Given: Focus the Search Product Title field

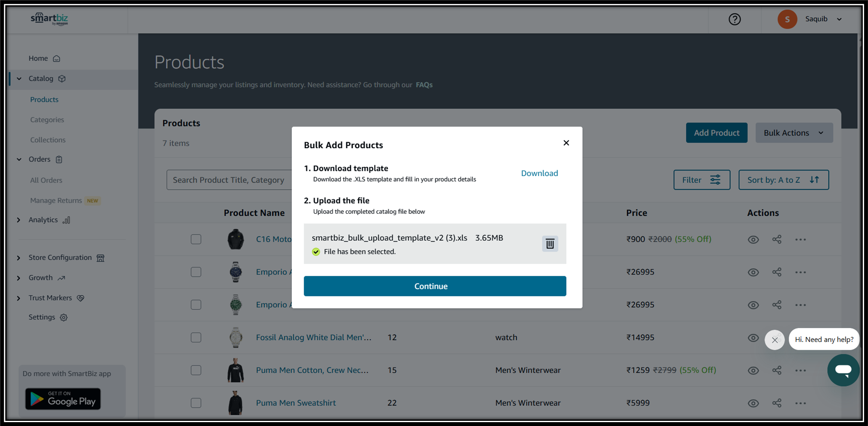Looking at the screenshot, I should pyautogui.click(x=229, y=180).
